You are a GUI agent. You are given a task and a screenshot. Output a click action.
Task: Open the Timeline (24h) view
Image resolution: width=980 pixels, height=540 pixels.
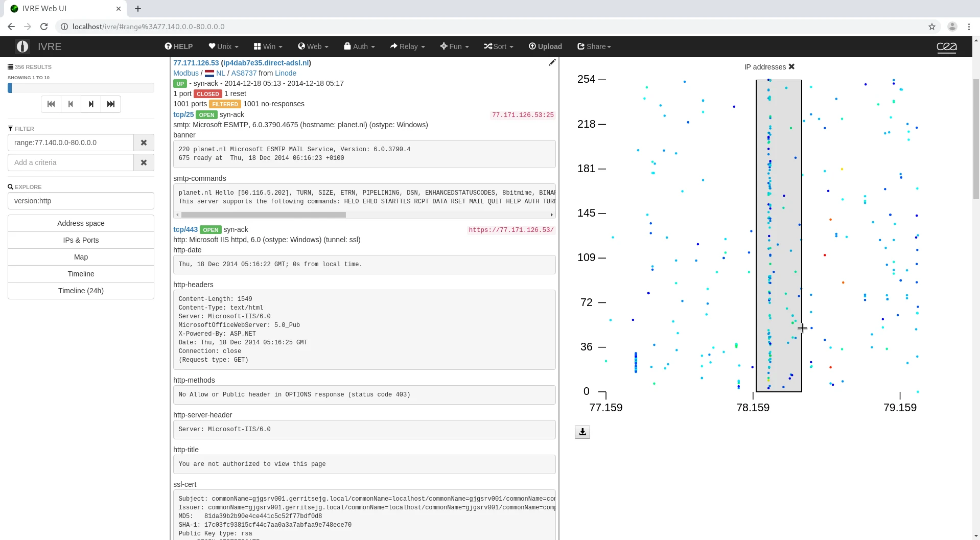(x=81, y=291)
